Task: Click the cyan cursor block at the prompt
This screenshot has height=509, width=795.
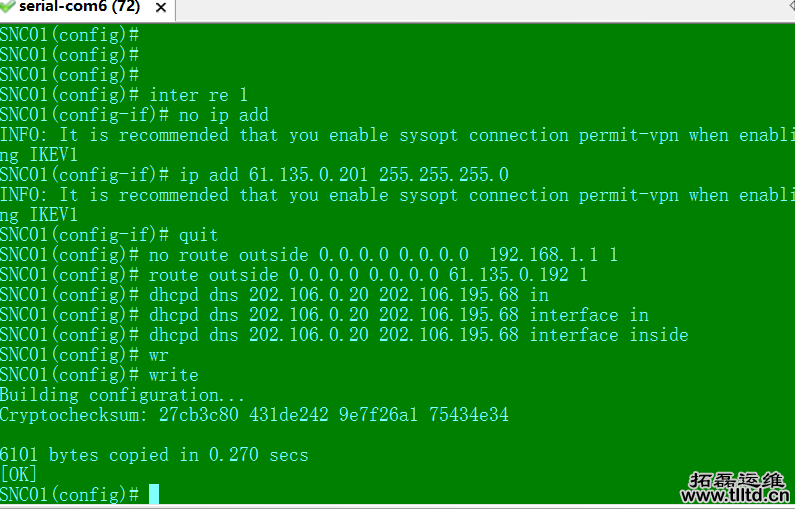Action: click(x=154, y=494)
